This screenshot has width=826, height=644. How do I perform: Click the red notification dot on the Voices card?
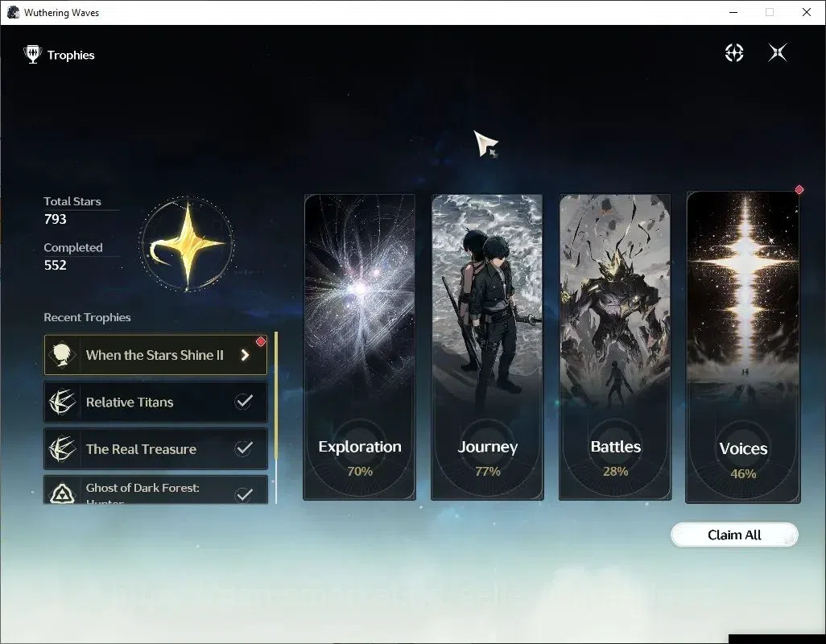799,189
